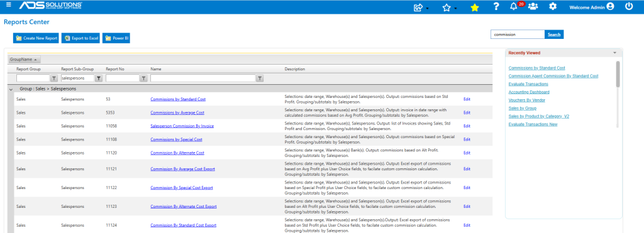This screenshot has width=644, height=233.
Task: Open recently viewed Evaluate Transactions New link
Action: pos(533,124)
